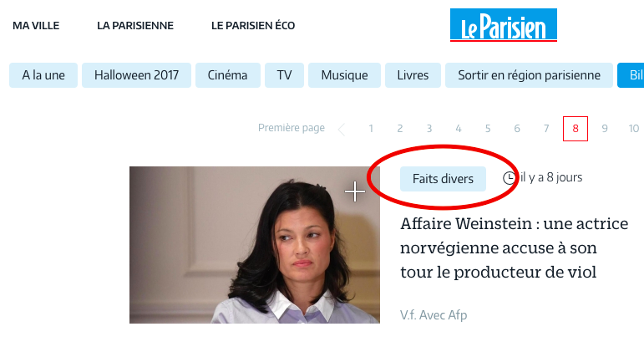Select the Livres tab
This screenshot has width=644, height=347.
point(413,75)
